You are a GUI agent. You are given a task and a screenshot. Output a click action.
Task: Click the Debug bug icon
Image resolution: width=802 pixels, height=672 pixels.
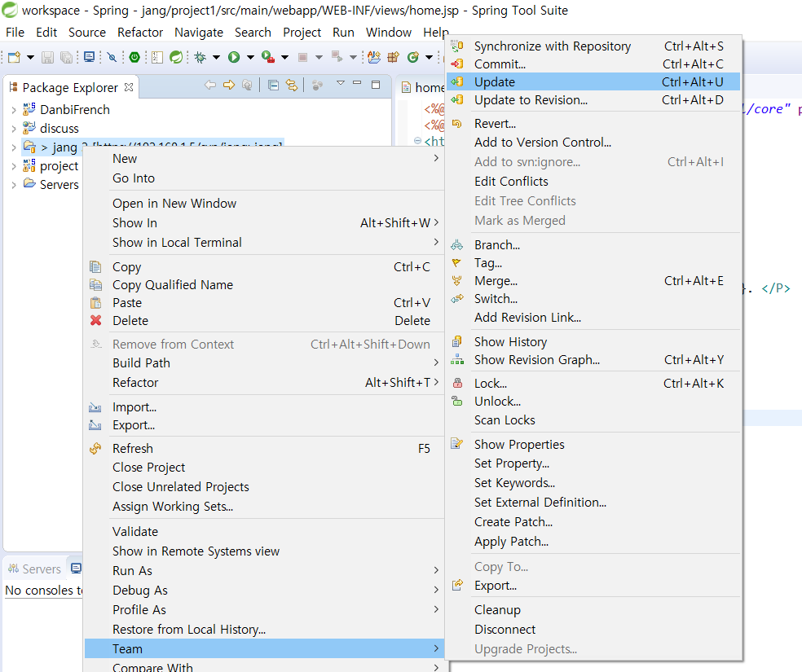pyautogui.click(x=200, y=57)
